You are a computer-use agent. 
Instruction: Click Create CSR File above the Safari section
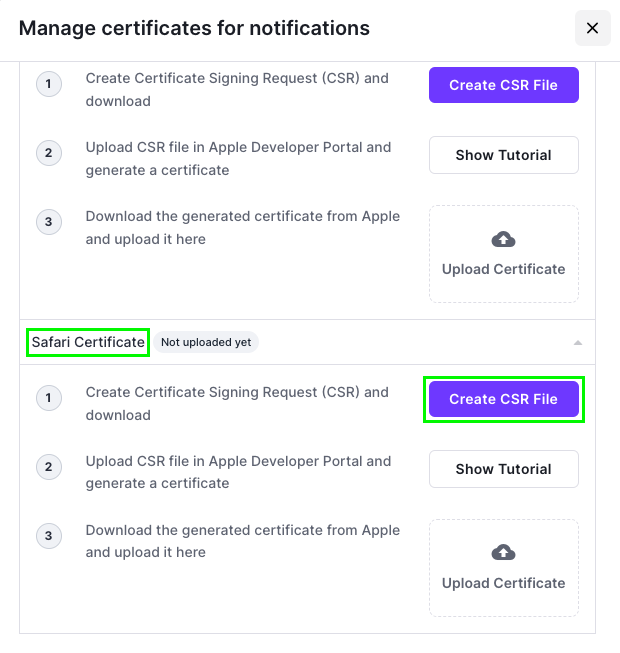[x=503, y=85]
